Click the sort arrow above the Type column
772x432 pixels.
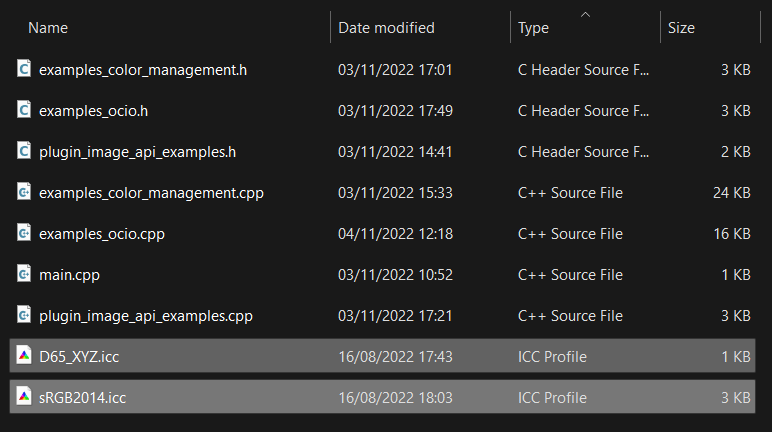coord(585,14)
